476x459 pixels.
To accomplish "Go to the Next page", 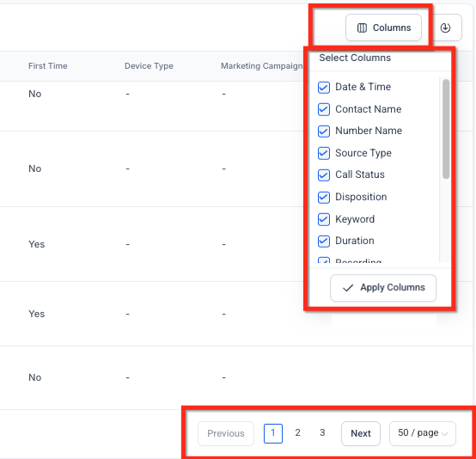I will tap(361, 433).
